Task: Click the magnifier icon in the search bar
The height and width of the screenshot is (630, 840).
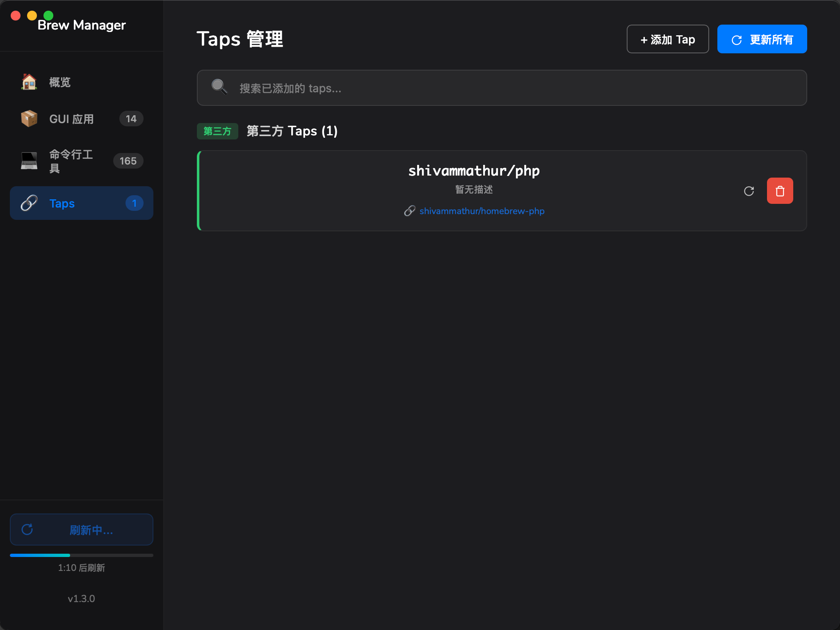Action: pos(219,87)
